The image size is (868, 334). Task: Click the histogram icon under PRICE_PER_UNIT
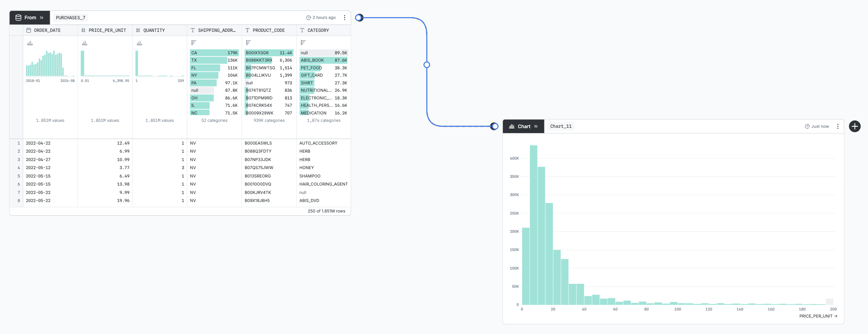coord(84,43)
